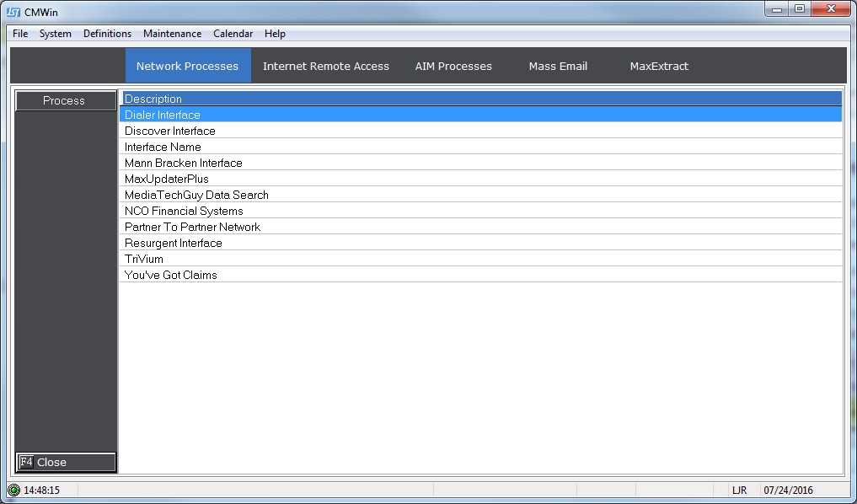This screenshot has height=504, width=857.
Task: Select Discover Interface in the list
Action: [170, 131]
